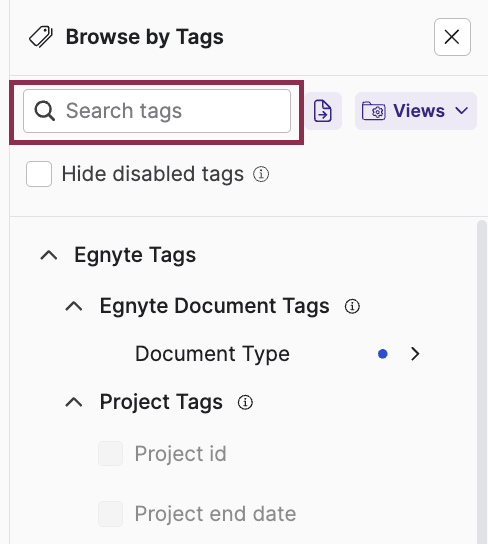
Task: Click the folder gear icon in Views
Action: pos(374,111)
